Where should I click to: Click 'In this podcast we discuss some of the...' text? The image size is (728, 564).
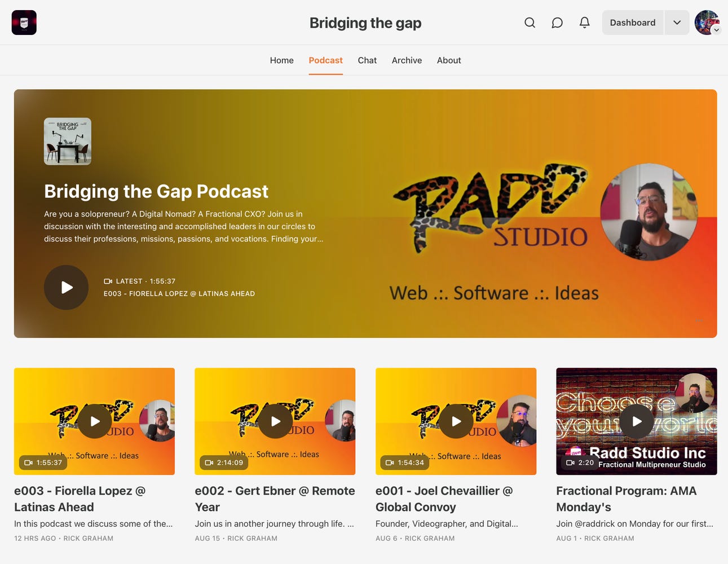[x=94, y=523]
